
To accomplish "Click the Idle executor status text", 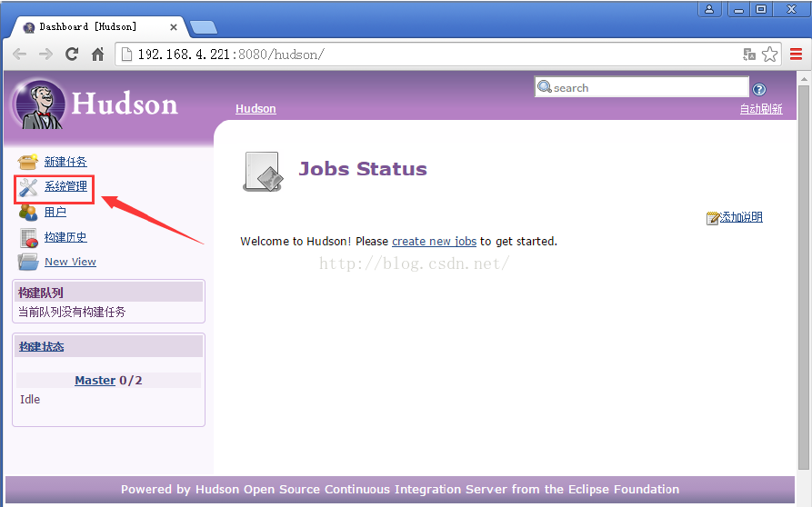I will click(30, 400).
